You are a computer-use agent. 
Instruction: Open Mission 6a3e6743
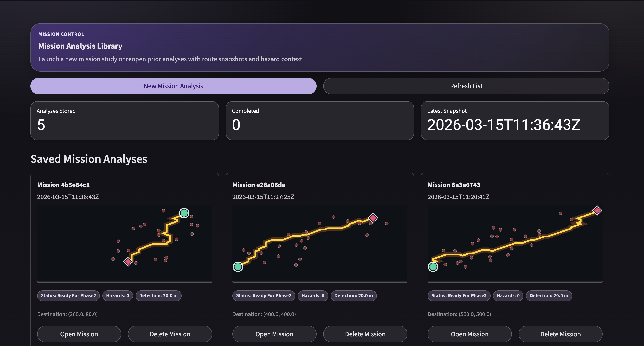(x=469, y=334)
